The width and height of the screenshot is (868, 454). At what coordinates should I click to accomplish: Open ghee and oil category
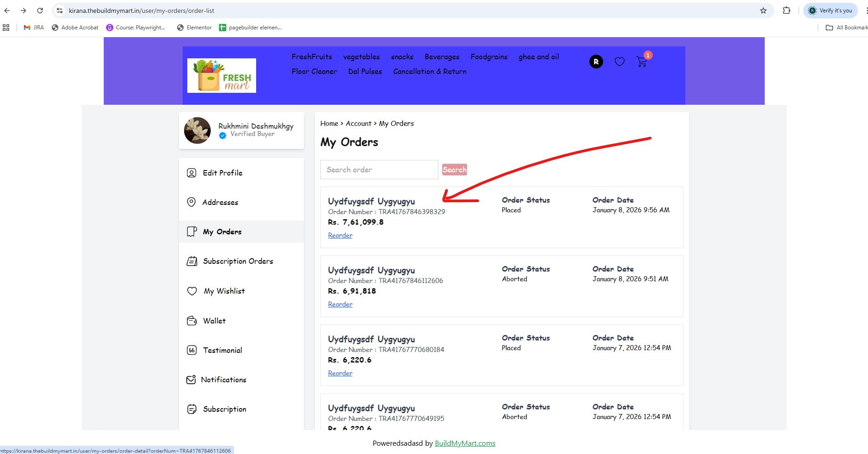point(539,57)
